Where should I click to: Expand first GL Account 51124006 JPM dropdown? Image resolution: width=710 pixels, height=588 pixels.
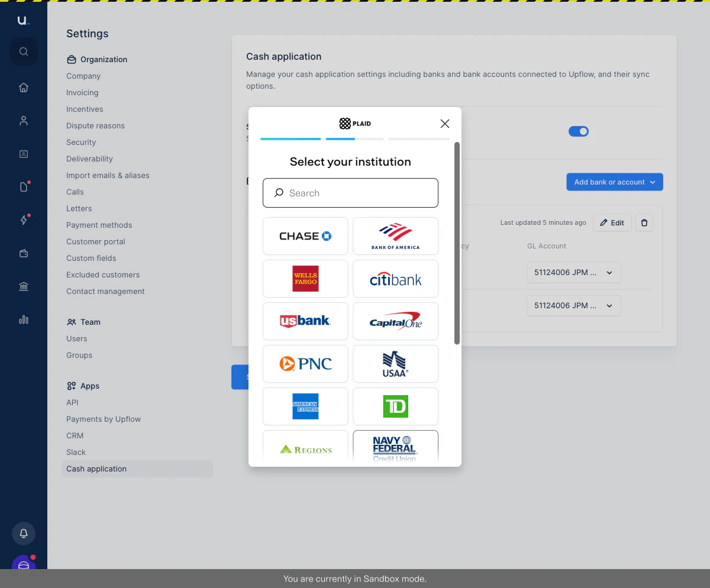click(x=573, y=273)
